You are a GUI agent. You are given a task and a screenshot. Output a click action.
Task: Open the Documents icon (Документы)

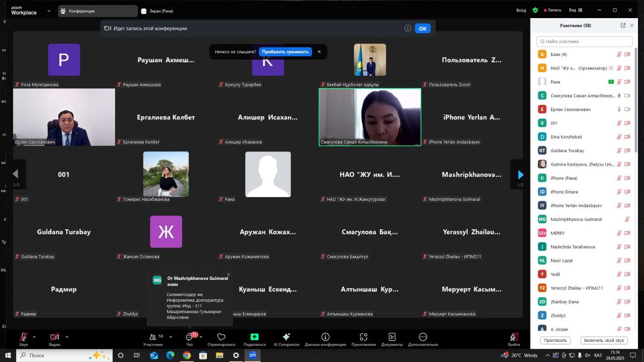click(391, 339)
